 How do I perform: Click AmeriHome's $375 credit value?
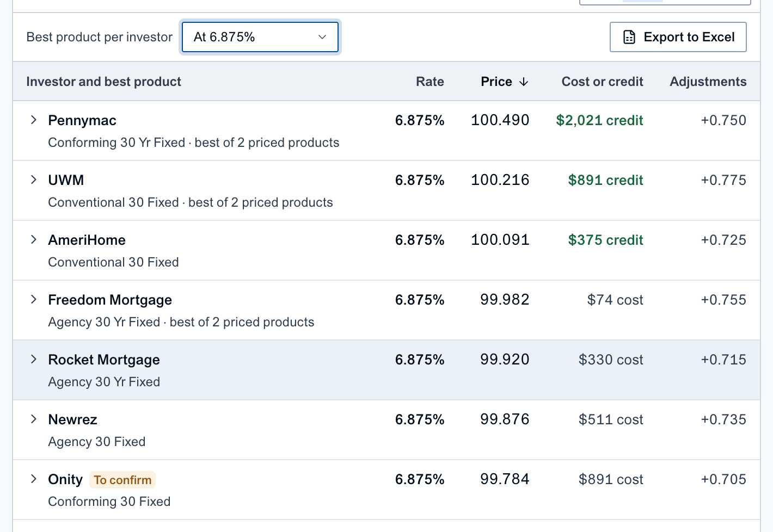coord(606,240)
